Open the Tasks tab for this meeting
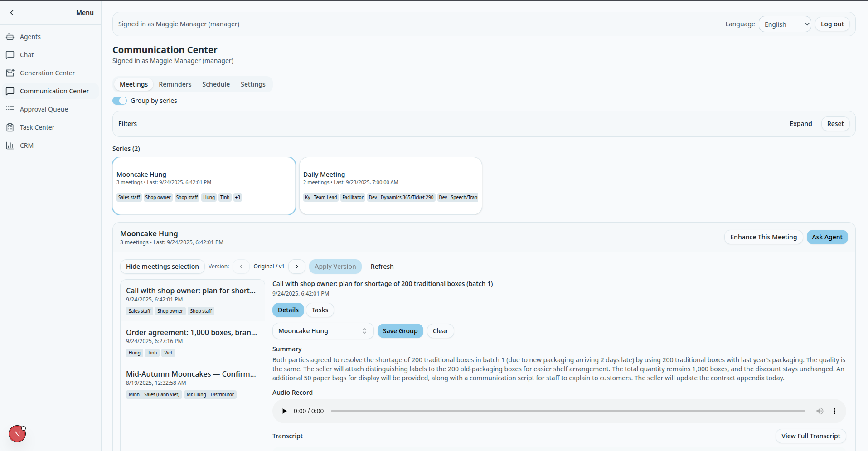The height and width of the screenshot is (451, 868). click(320, 310)
